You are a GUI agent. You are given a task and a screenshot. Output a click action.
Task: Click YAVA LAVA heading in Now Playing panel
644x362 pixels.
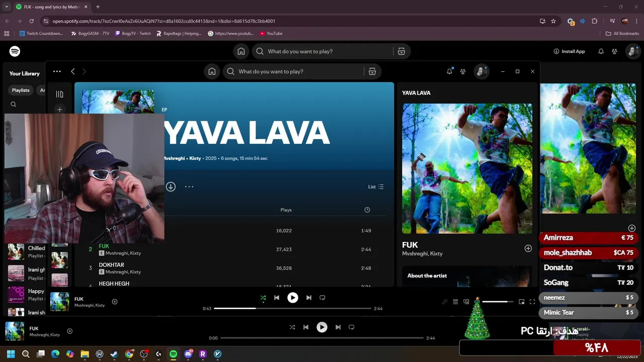(x=416, y=93)
